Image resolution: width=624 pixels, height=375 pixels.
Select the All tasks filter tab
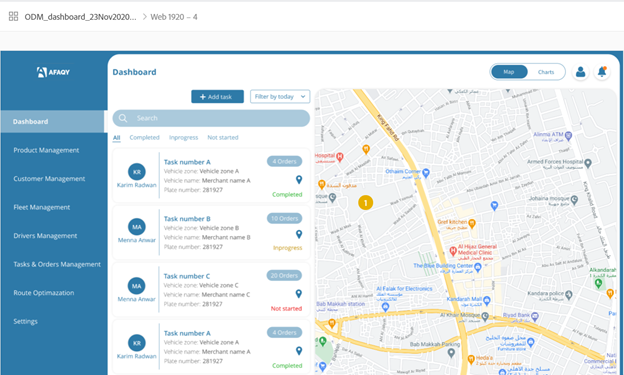(x=116, y=138)
